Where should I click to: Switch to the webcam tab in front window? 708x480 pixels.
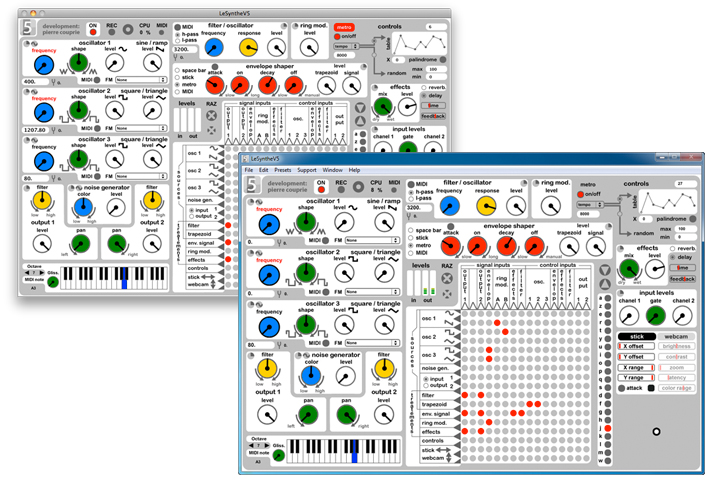[676, 336]
